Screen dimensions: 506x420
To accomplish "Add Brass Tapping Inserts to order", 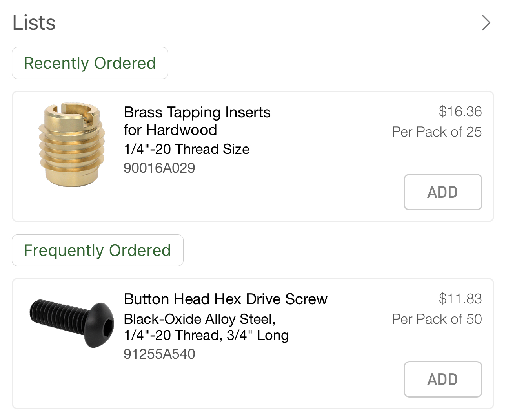I will (x=442, y=192).
